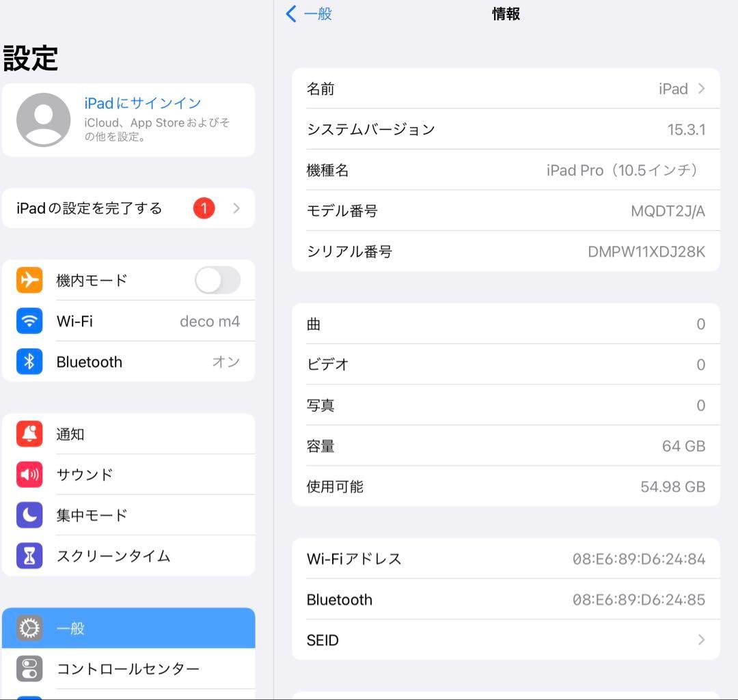Click the Bluetooth icon in sidebar
The width and height of the screenshot is (738, 700).
30,362
